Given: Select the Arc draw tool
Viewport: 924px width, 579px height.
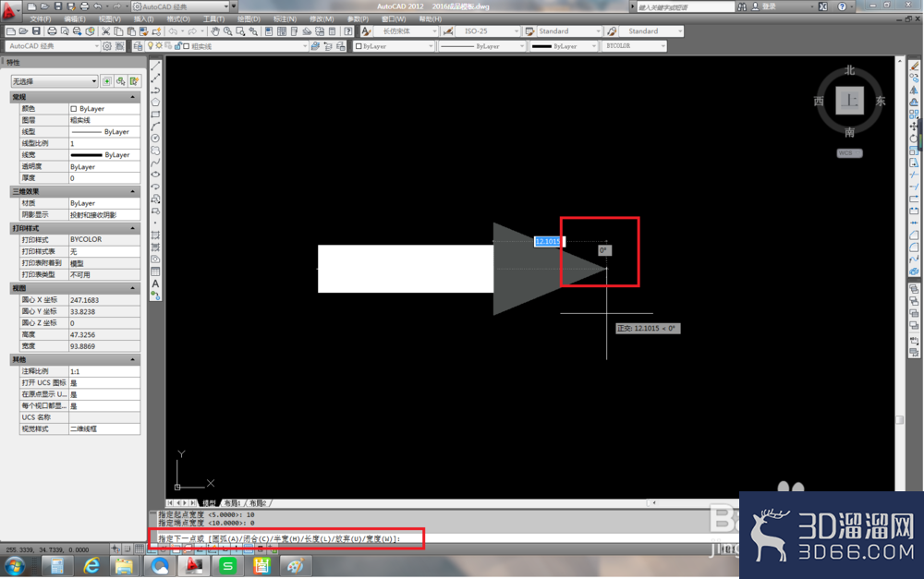Looking at the screenshot, I should pyautogui.click(x=155, y=126).
